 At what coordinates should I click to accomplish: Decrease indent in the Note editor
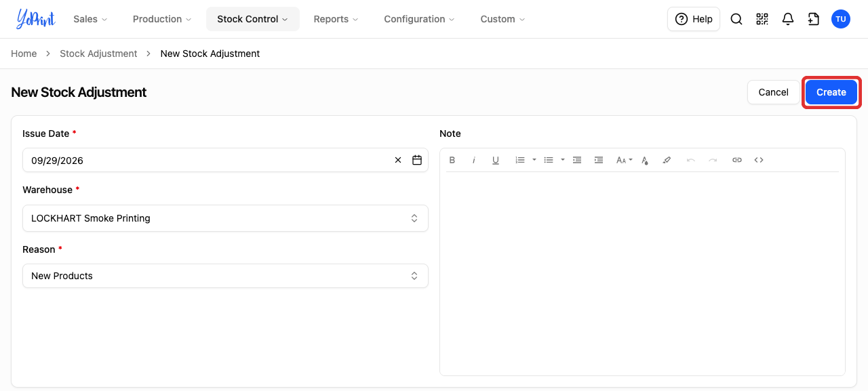coord(577,160)
